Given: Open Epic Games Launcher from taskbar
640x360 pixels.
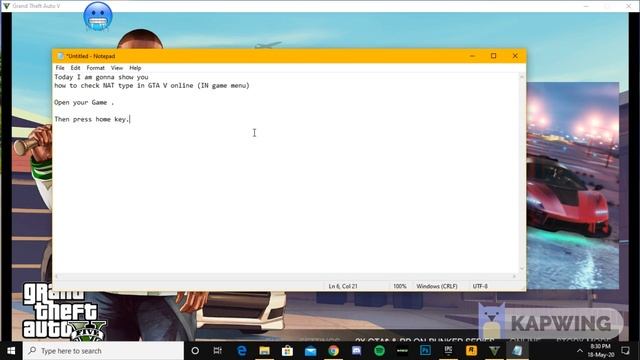Looking at the screenshot, I should (x=448, y=351).
